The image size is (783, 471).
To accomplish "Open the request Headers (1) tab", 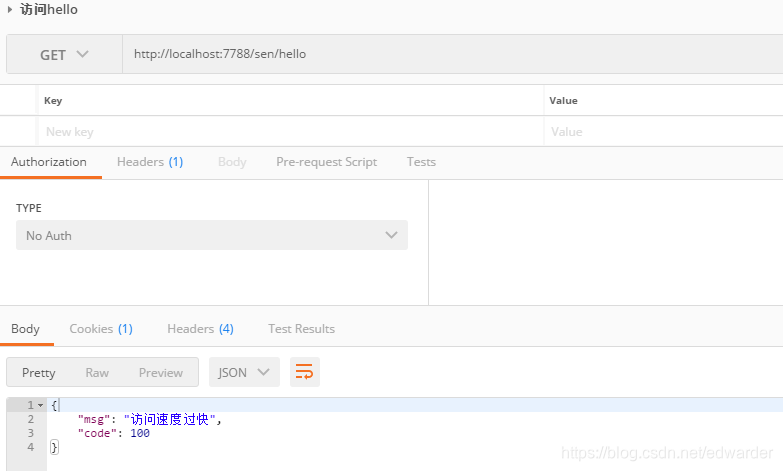I will pyautogui.click(x=150, y=162).
